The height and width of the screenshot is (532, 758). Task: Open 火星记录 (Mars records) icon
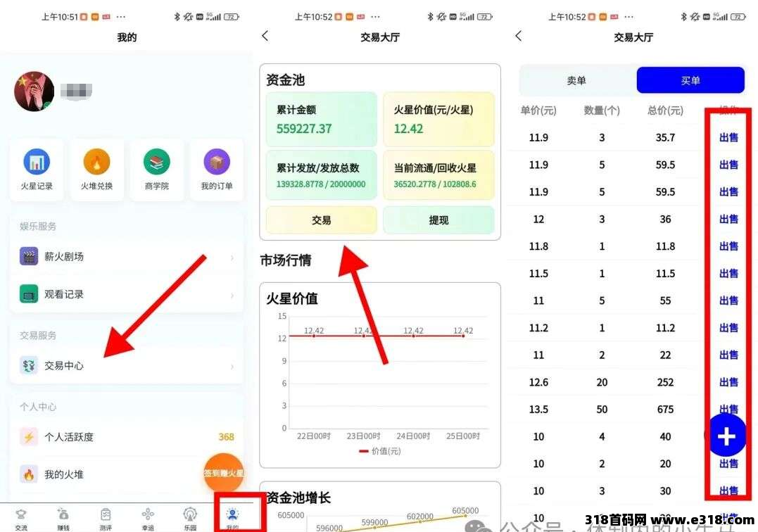[37, 163]
